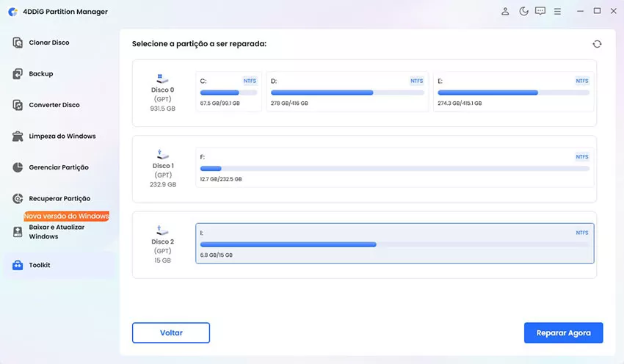The width and height of the screenshot is (624, 364).
Task: Click '6.8 GB/15 GB' text
Action: coord(216,255)
